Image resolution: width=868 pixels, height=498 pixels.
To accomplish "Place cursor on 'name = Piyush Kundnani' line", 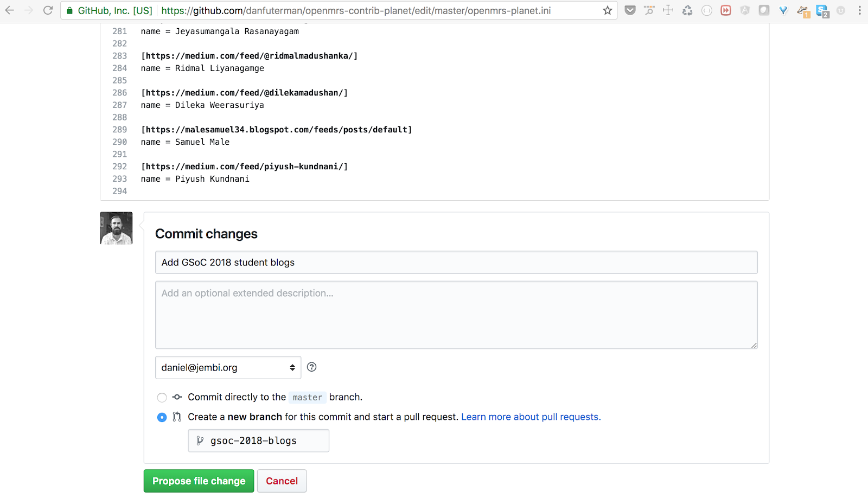I will click(x=195, y=179).
